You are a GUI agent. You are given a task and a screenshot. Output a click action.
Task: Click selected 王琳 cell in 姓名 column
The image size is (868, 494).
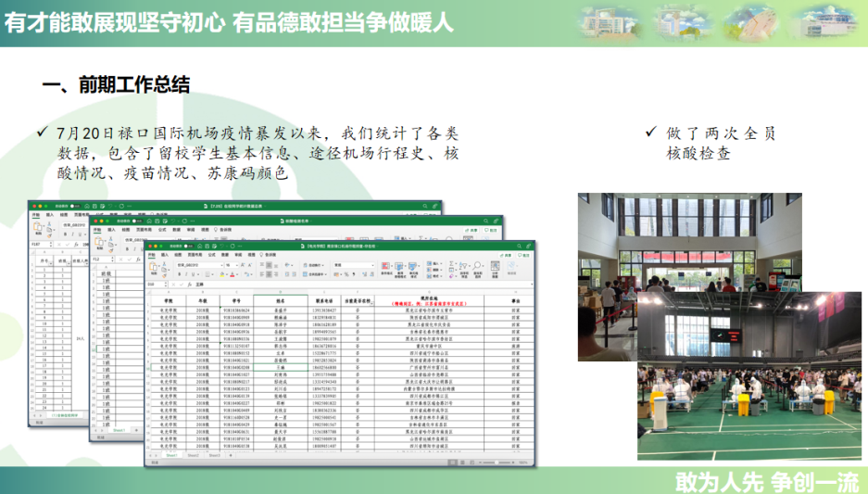(281, 367)
